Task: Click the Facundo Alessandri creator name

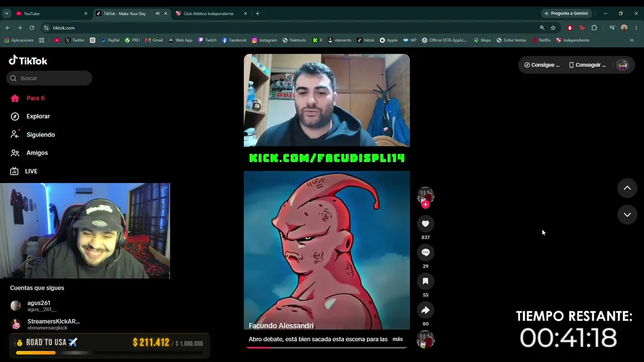Action: pyautogui.click(x=281, y=326)
